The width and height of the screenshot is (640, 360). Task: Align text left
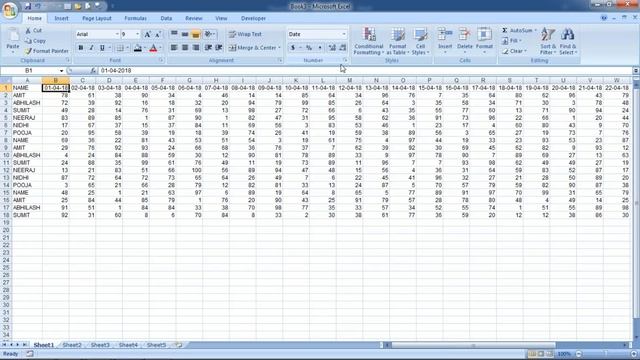coord(174,48)
